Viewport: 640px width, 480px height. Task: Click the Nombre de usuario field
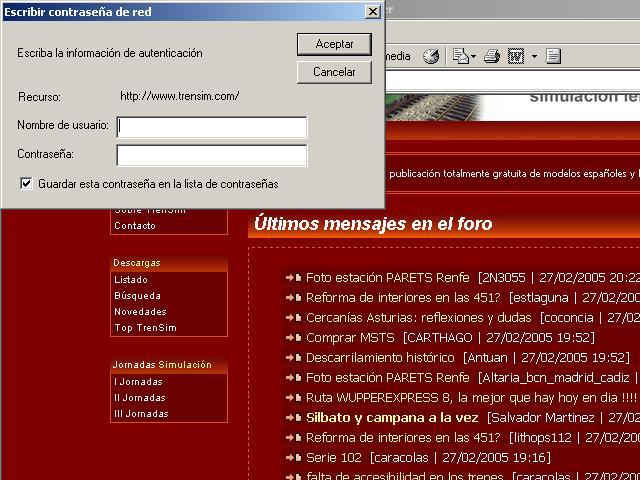212,127
